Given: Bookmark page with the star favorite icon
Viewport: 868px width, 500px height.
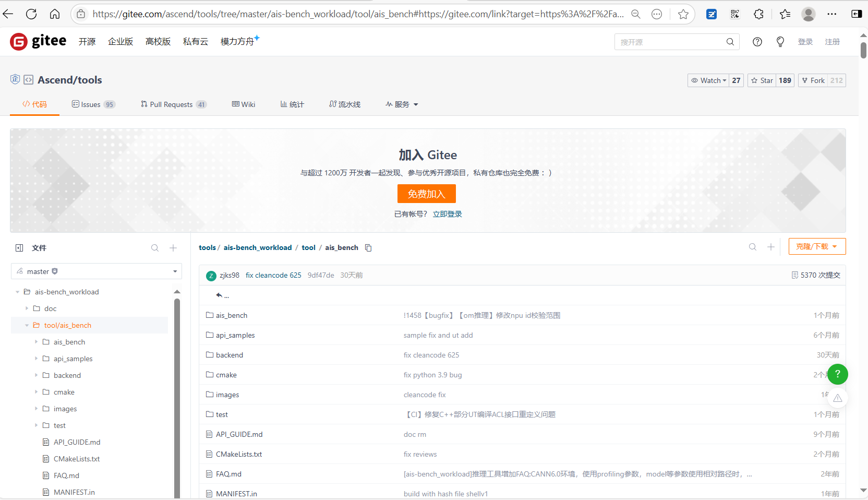Looking at the screenshot, I should (683, 14).
